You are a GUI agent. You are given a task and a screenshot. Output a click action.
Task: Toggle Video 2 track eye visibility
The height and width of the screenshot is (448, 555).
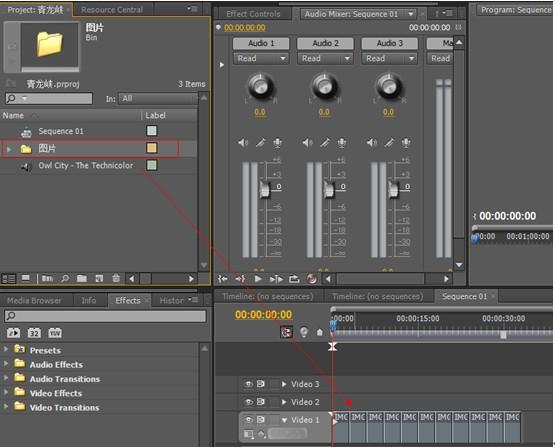[x=249, y=402]
